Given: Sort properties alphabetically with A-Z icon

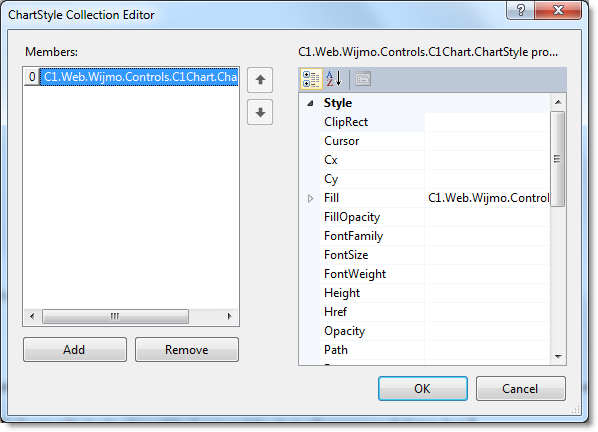Looking at the screenshot, I should pos(334,79).
